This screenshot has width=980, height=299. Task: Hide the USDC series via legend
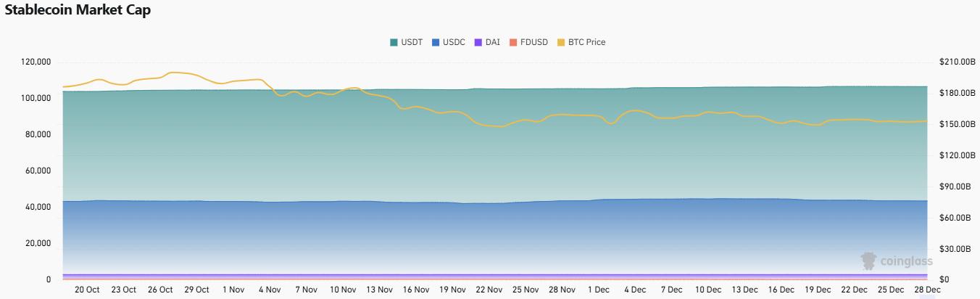click(449, 42)
